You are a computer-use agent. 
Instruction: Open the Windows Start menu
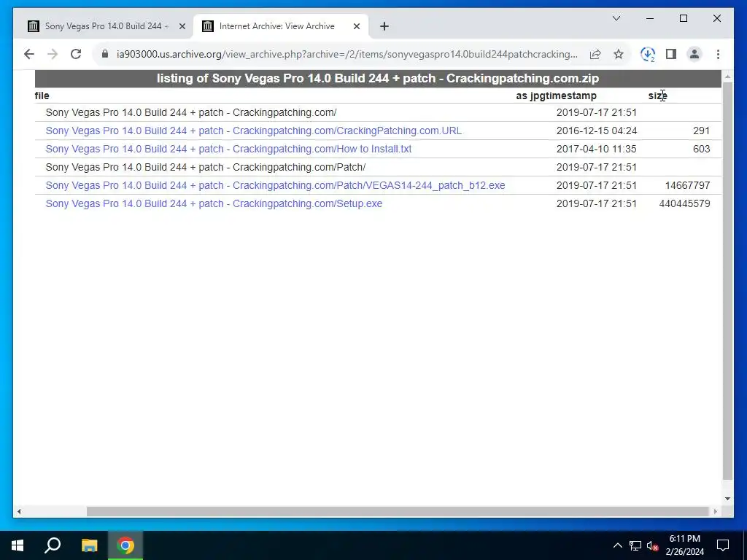pos(18,545)
